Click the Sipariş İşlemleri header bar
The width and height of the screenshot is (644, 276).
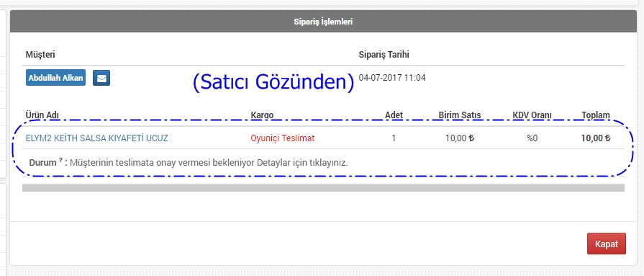click(x=323, y=22)
